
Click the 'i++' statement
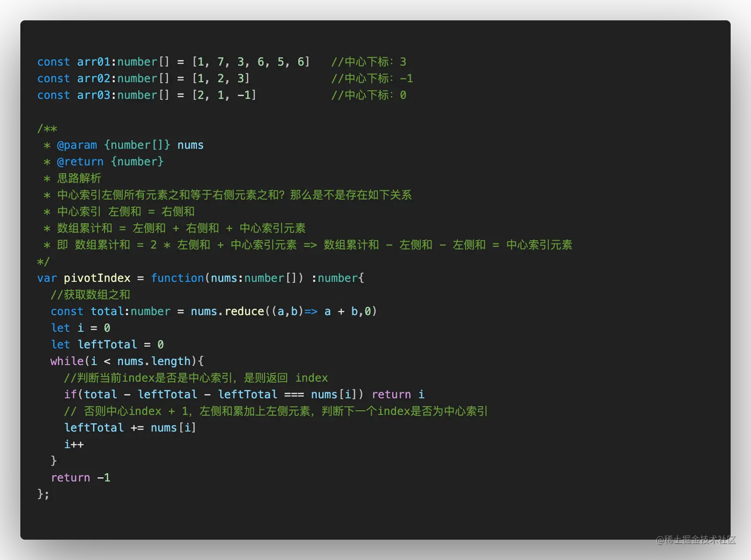(x=74, y=444)
